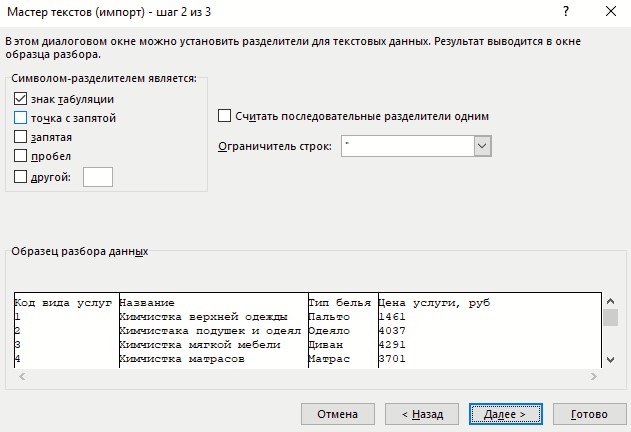Enable the 'другой' custom delimiter checkbox

click(x=21, y=176)
